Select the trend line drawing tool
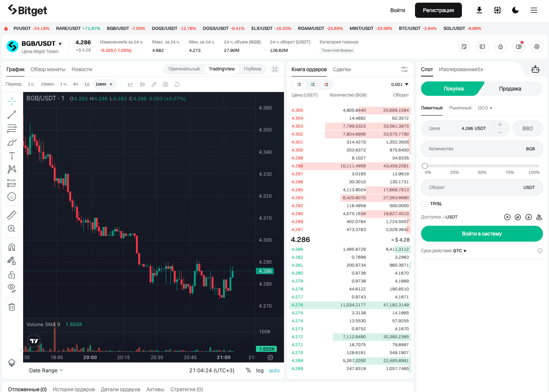 click(12, 115)
